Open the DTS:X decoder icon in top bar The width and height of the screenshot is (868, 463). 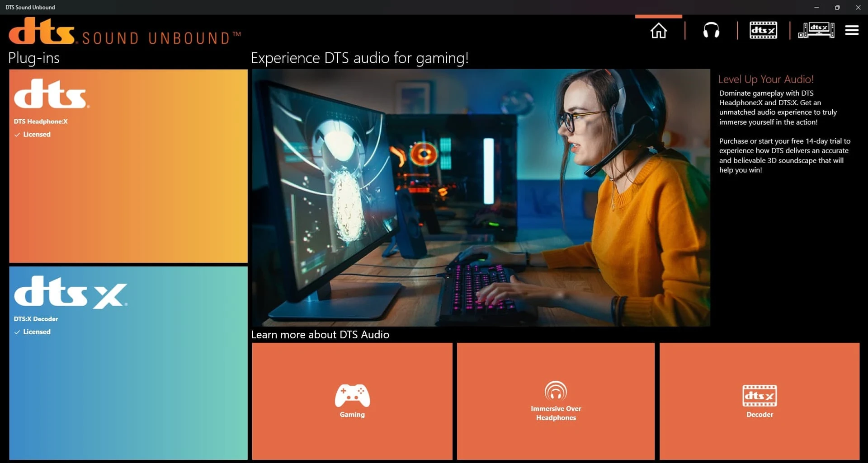click(763, 30)
